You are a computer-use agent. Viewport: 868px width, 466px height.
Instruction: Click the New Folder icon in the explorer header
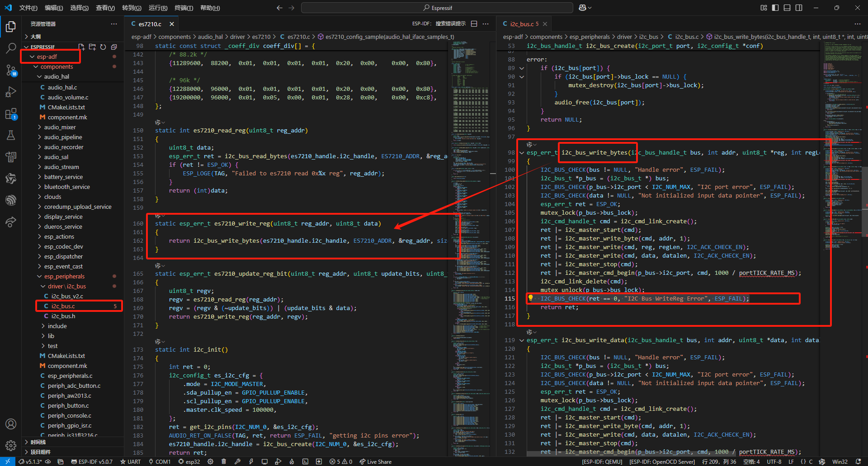point(92,47)
